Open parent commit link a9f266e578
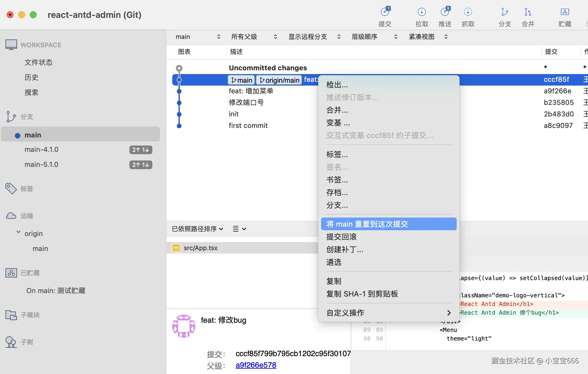 coord(256,365)
